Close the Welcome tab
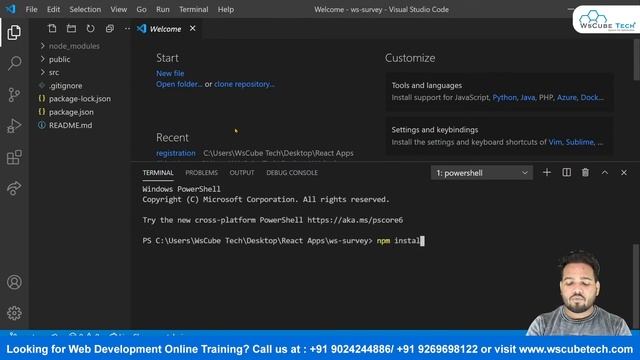The width and height of the screenshot is (640, 360). [193, 29]
